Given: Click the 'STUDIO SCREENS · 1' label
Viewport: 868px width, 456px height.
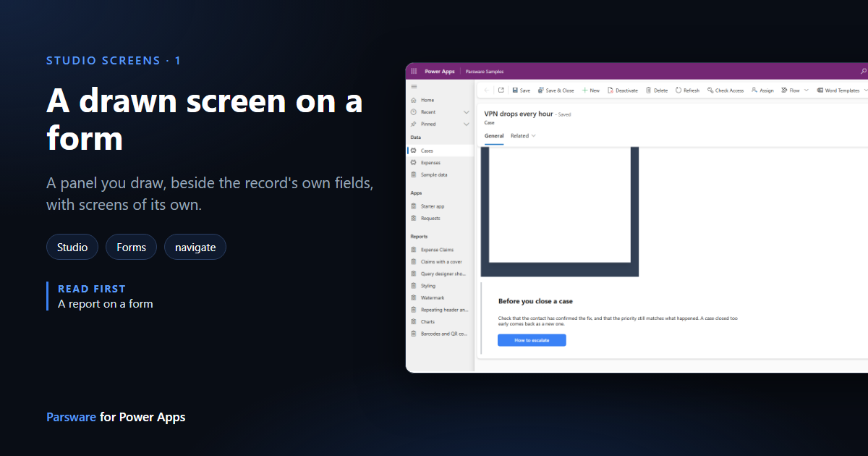Looking at the screenshot, I should tap(114, 61).
